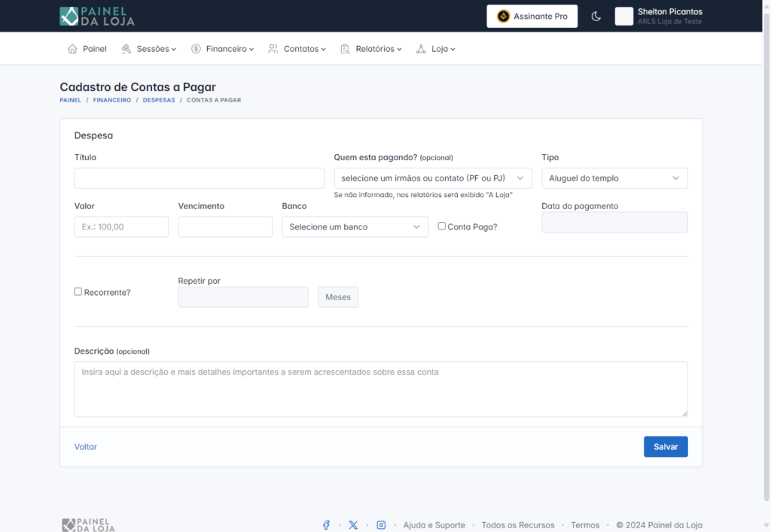Click the ARLS Loja de Teste text
The width and height of the screenshot is (771, 532).
(x=669, y=22)
